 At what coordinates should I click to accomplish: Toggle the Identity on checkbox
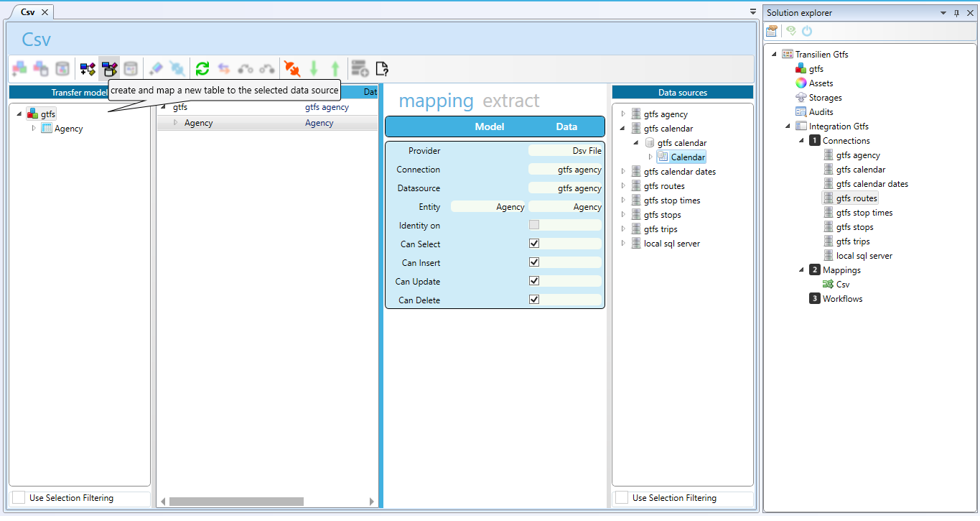click(x=534, y=225)
